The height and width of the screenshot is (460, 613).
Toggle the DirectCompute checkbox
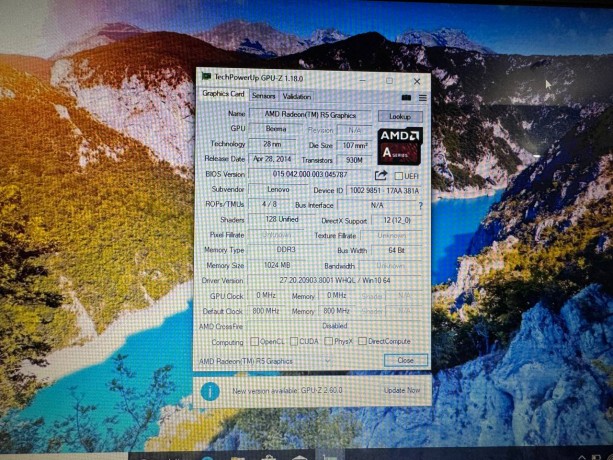[x=362, y=341]
